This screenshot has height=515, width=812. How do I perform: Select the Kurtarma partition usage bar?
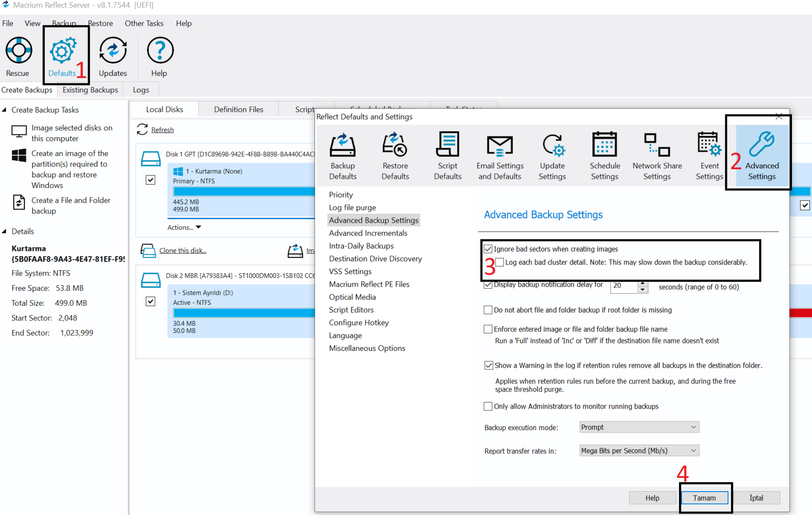click(x=244, y=191)
